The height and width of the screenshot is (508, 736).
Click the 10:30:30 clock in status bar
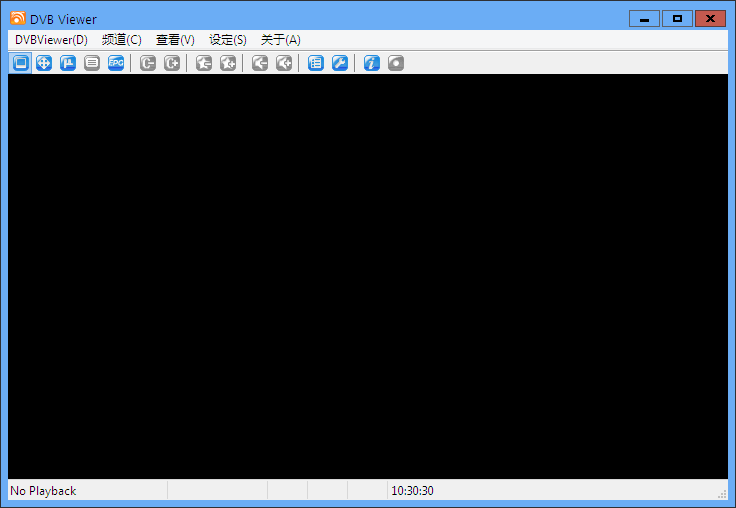point(413,491)
